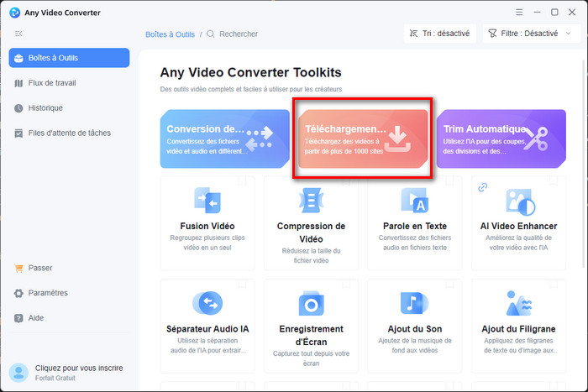This screenshot has height=392, width=588.
Task: Bookmark the Fusion Vidéo tool
Action: [242, 181]
